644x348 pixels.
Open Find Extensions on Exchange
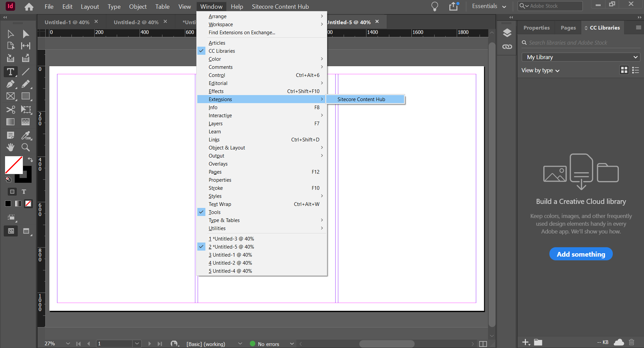242,32
